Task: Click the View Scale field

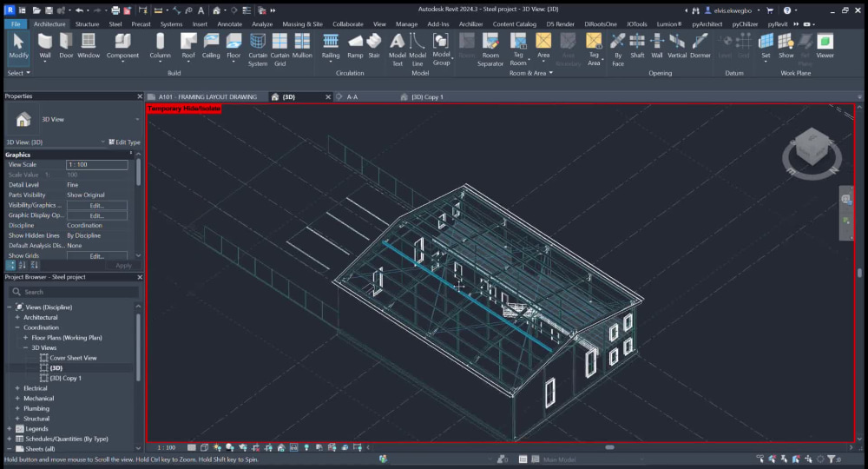Action: click(x=97, y=164)
